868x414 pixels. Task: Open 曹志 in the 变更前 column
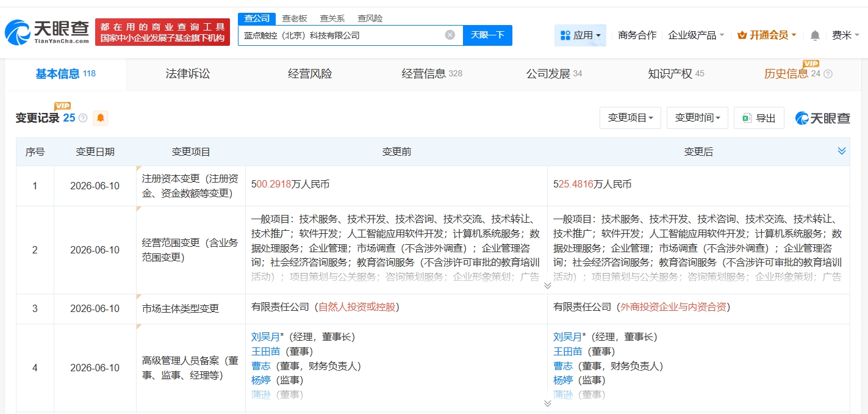[x=261, y=366]
